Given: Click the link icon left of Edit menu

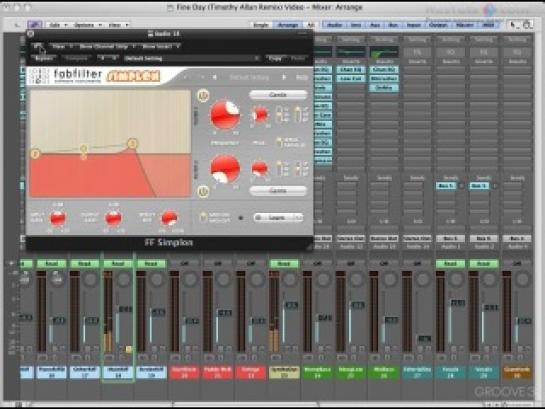Looking at the screenshot, I should tap(35, 25).
